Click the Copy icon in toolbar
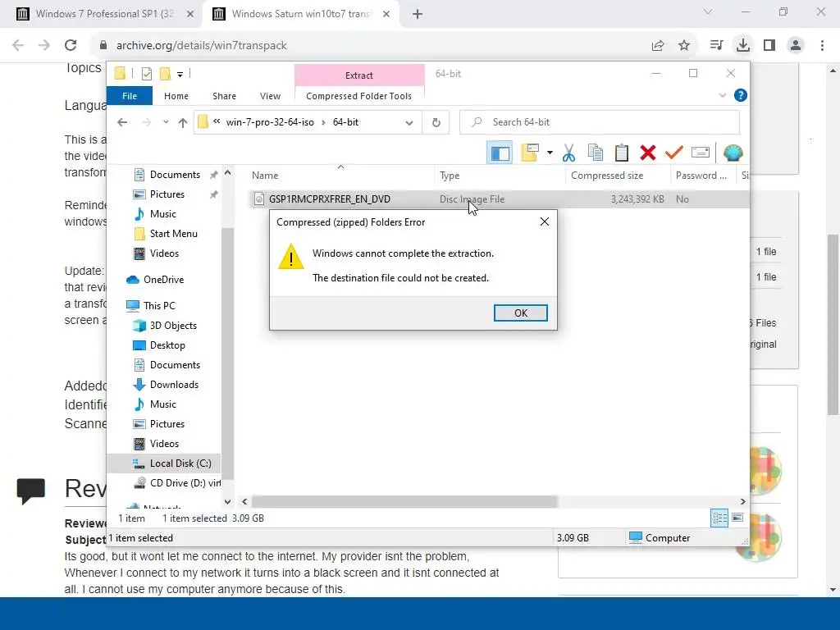The width and height of the screenshot is (840, 630). [x=596, y=153]
